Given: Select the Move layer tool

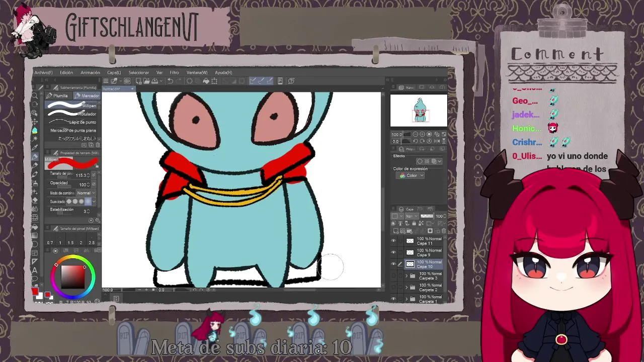Looking at the screenshot, I should [x=35, y=122].
